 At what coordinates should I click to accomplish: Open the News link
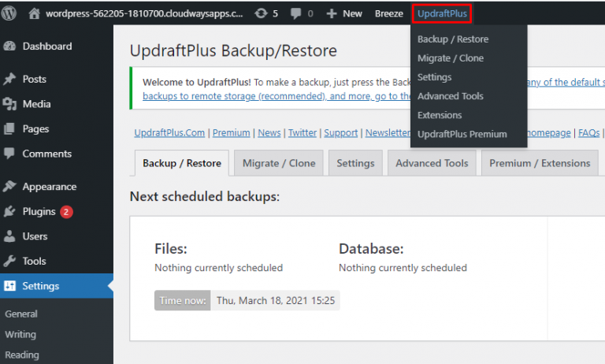click(x=269, y=133)
